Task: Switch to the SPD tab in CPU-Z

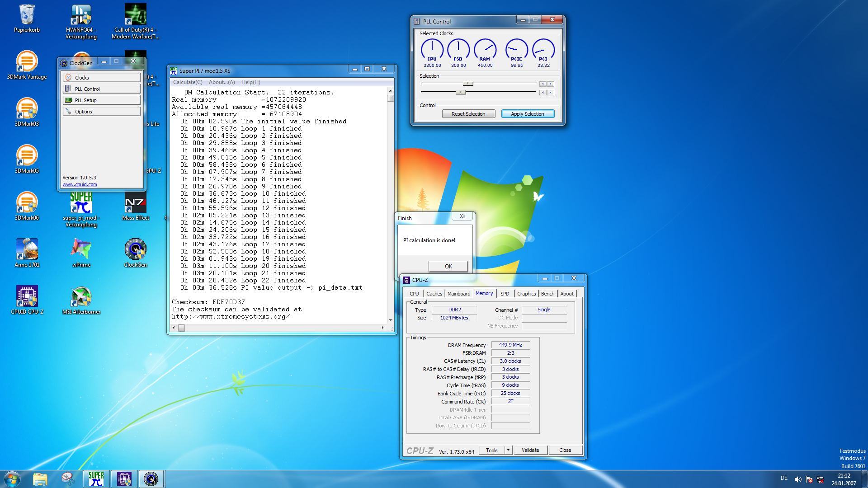Action: pyautogui.click(x=505, y=294)
